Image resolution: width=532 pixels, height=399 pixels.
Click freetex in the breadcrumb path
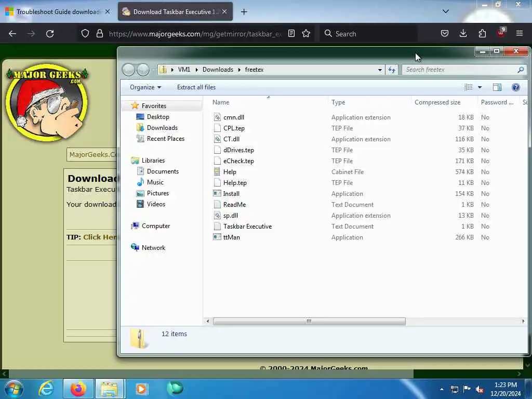[254, 70]
